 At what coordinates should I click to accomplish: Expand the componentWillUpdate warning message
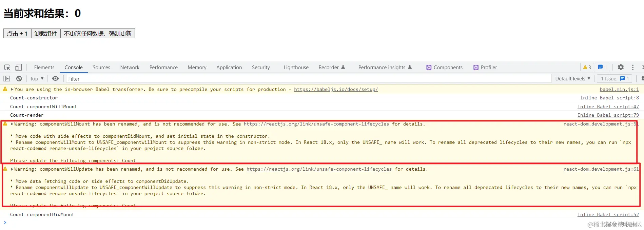point(12,169)
